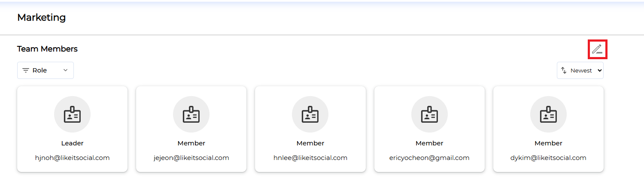Open the Role filter dropdown
The height and width of the screenshot is (181, 644).
pyautogui.click(x=46, y=70)
